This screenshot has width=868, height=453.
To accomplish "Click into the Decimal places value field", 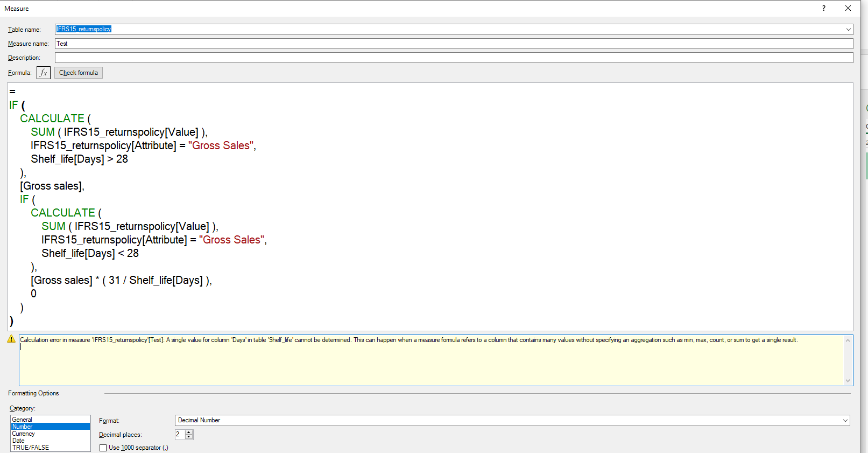I will tap(180, 434).
